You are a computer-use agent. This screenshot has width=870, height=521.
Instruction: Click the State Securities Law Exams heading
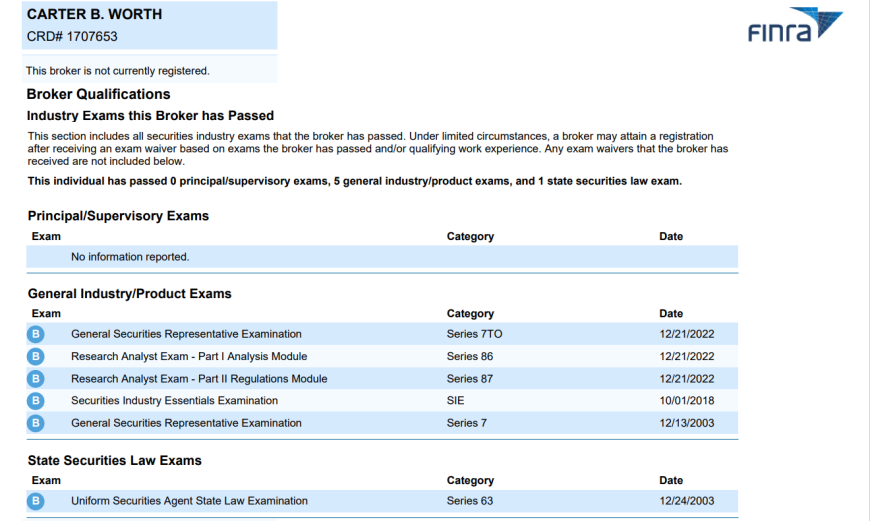(x=115, y=461)
